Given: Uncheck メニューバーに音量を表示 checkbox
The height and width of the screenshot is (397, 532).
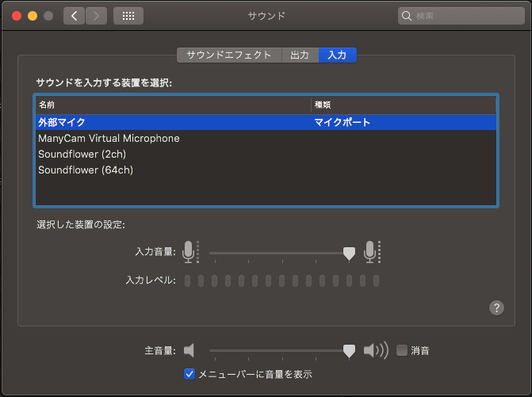Looking at the screenshot, I should 189,373.
